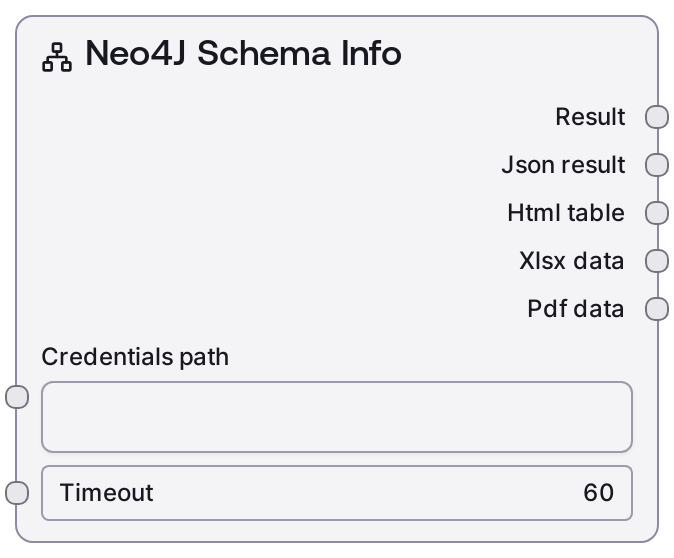The height and width of the screenshot is (558, 674).
Task: Click the Html table output socket
Action: [x=656, y=213]
